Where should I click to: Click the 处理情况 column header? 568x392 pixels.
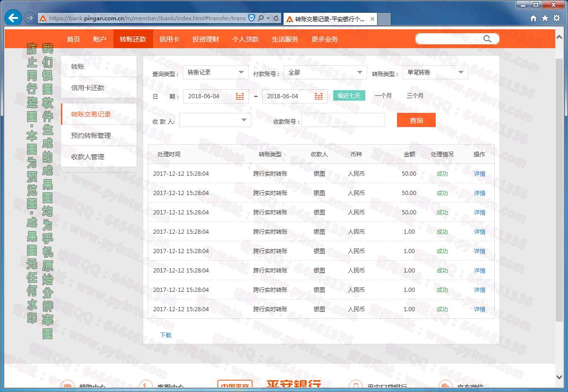coord(442,154)
